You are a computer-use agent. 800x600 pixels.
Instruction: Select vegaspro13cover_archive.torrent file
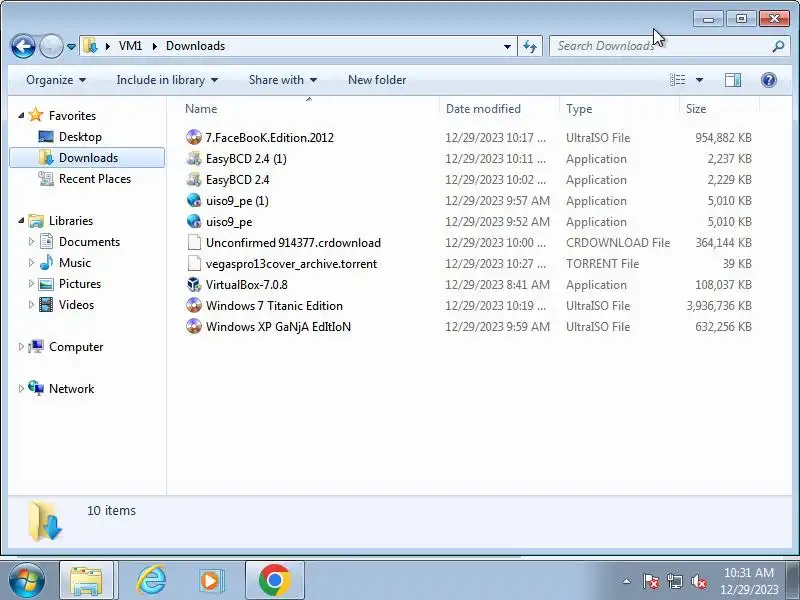[291, 264]
